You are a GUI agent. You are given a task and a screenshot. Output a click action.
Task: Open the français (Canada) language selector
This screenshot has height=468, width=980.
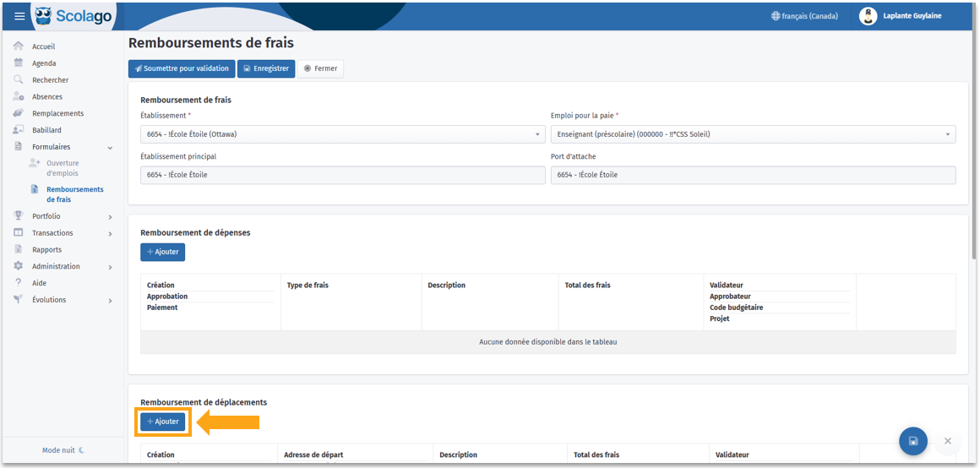[x=804, y=16]
